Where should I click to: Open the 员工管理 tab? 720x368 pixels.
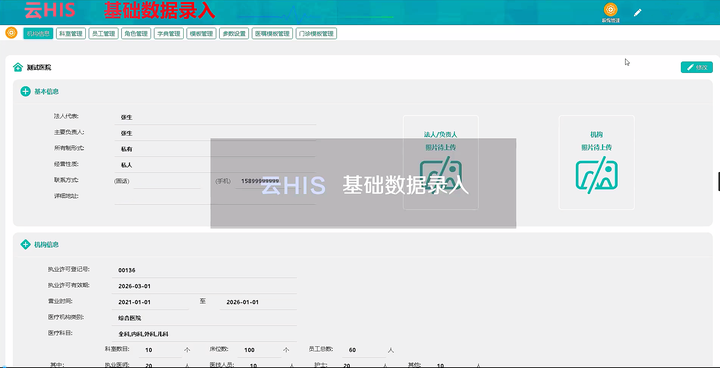(x=104, y=34)
